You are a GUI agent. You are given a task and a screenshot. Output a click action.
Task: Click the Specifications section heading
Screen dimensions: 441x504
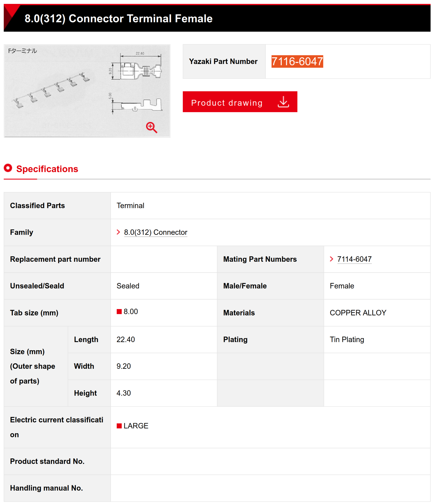[x=47, y=169]
